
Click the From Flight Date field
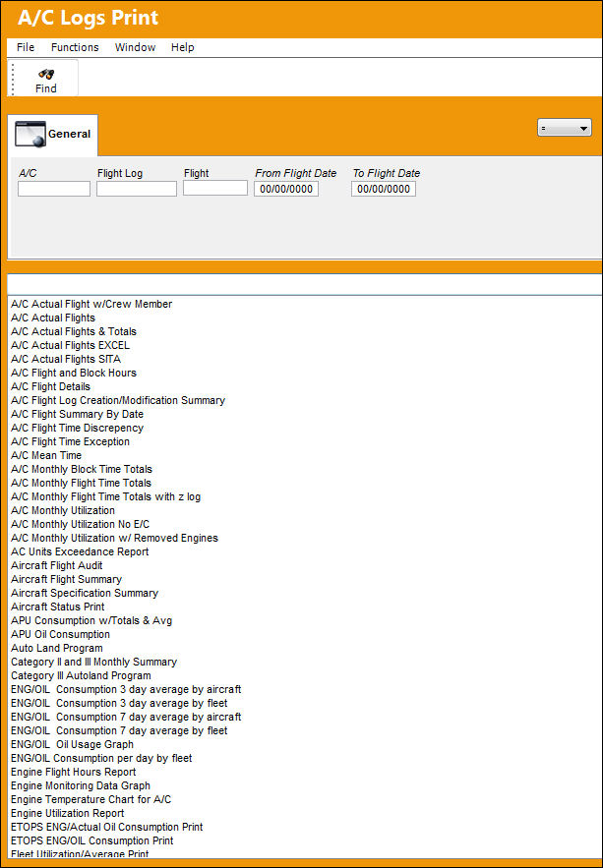point(286,189)
